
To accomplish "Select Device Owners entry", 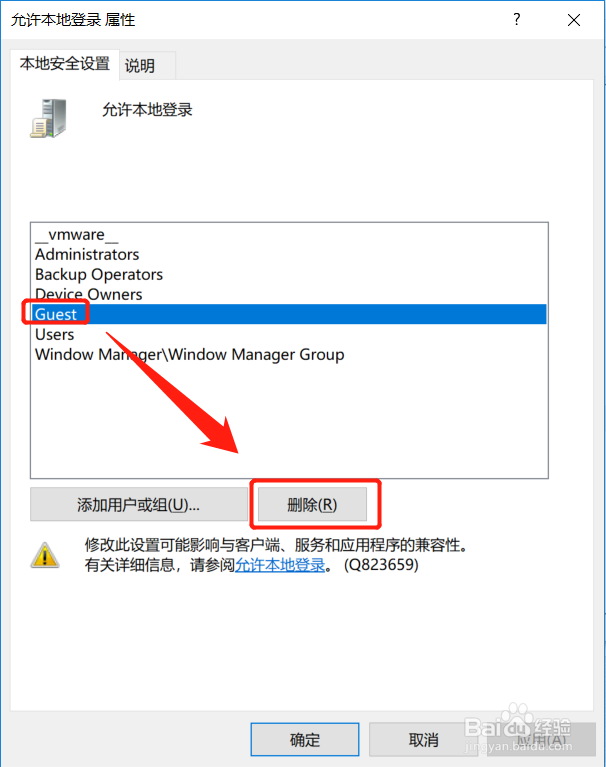I will (x=89, y=294).
